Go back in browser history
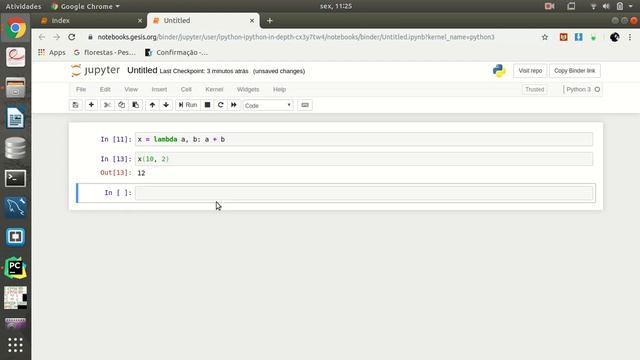This screenshot has height=360, width=640. coord(42,37)
